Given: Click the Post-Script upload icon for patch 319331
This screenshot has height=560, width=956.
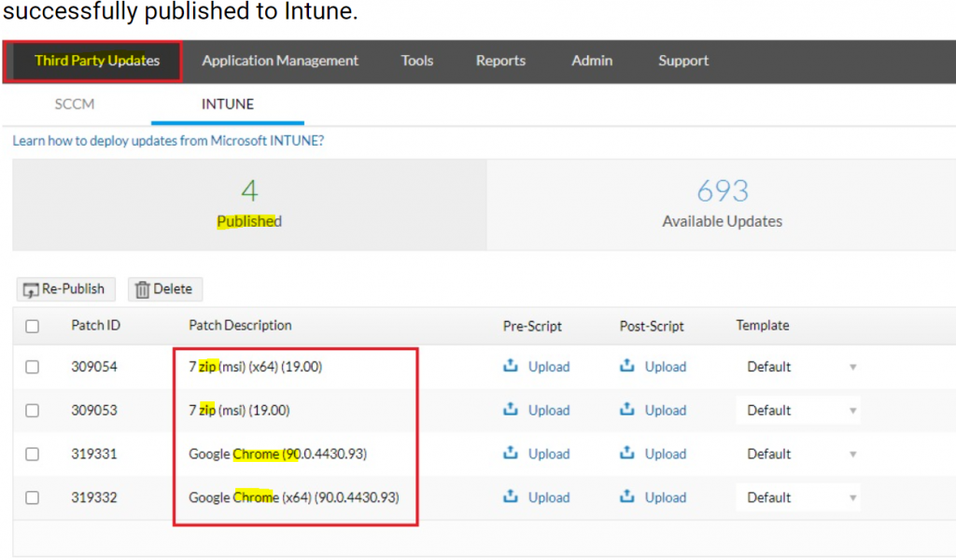Looking at the screenshot, I should (627, 454).
